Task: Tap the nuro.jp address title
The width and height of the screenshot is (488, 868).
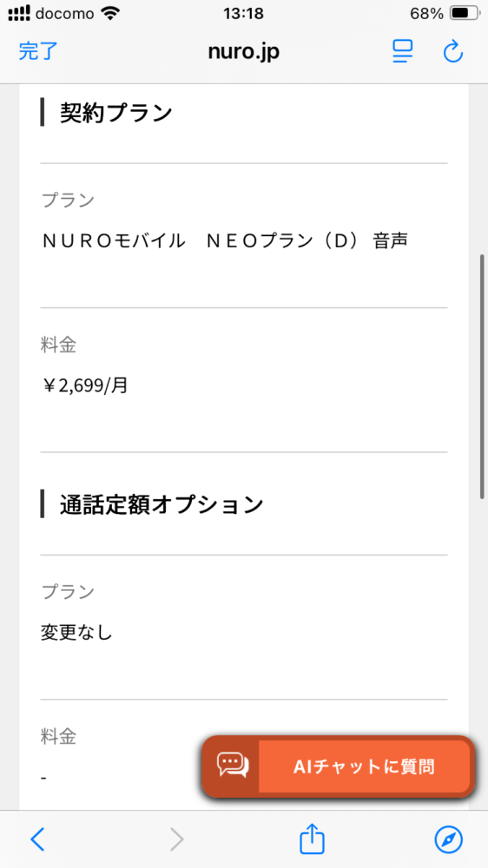Action: [x=244, y=51]
